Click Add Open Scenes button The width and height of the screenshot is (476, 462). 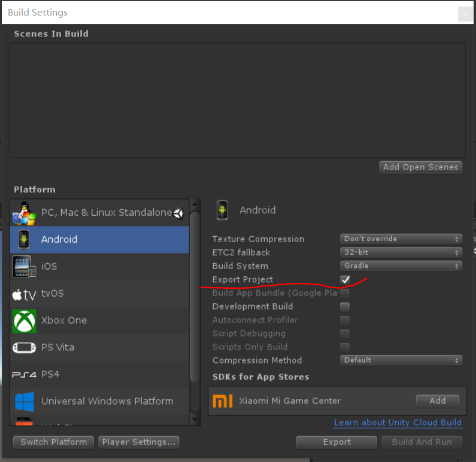click(x=420, y=167)
